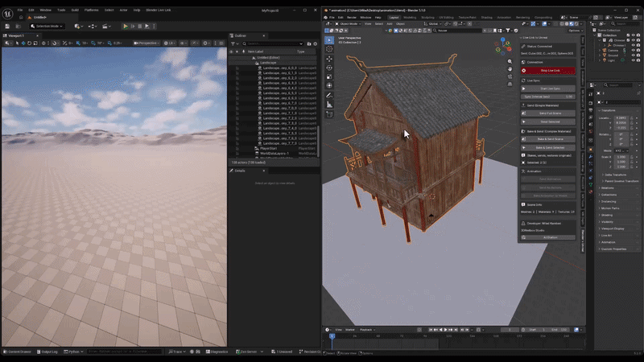Screen dimensions: 644x362
Task: Open Blender Object Mode dropdown
Action: 348,24
